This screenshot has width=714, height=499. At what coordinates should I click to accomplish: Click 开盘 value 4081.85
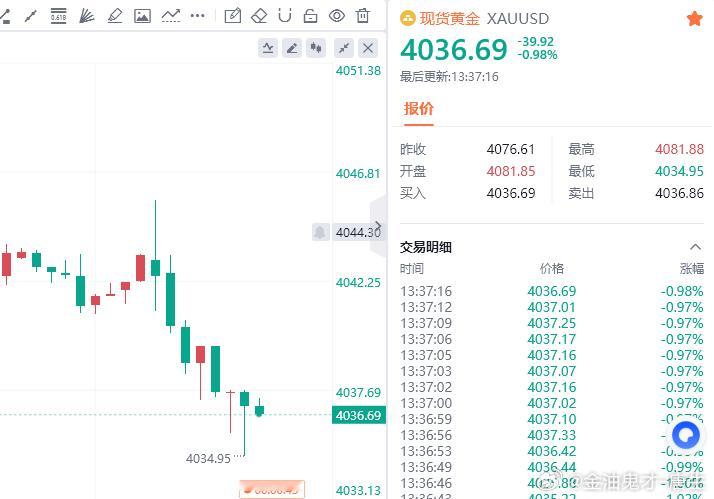click(511, 171)
